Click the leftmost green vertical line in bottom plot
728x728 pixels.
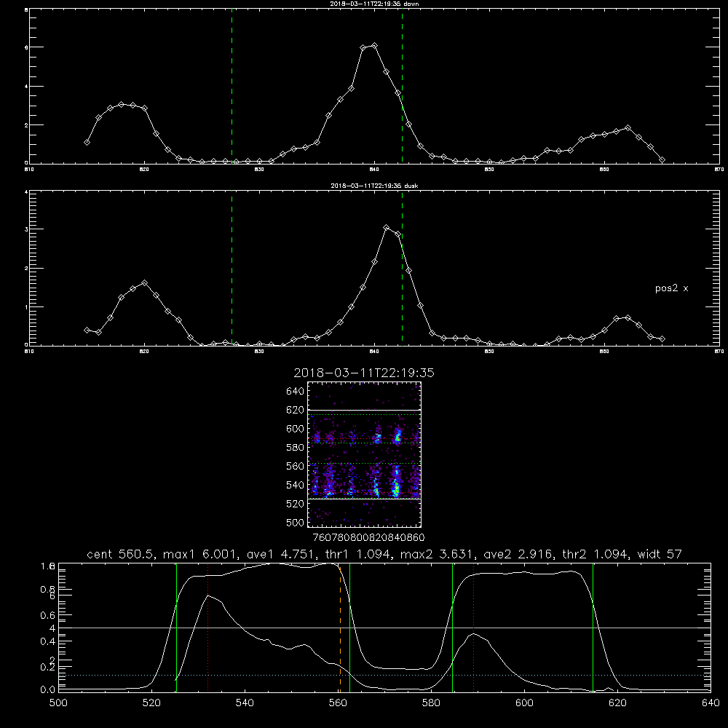click(x=176, y=628)
